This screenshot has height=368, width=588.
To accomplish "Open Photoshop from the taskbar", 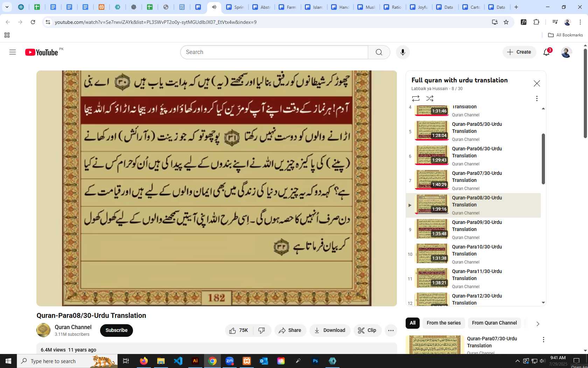I will [x=315, y=361].
